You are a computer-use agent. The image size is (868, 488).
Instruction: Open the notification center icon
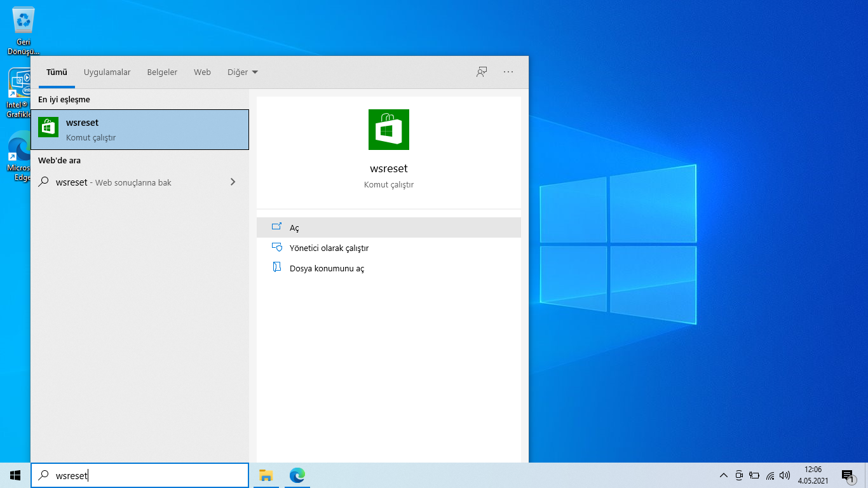click(x=847, y=475)
